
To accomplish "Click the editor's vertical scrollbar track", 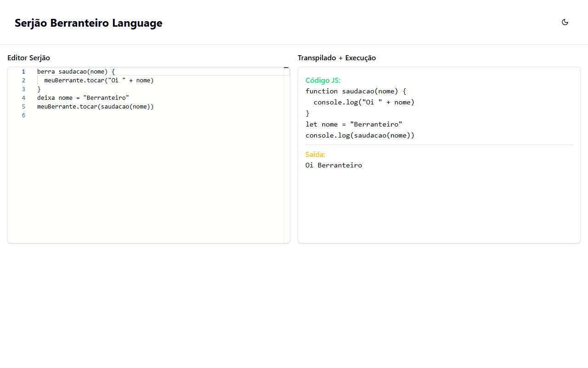I will click(287, 155).
